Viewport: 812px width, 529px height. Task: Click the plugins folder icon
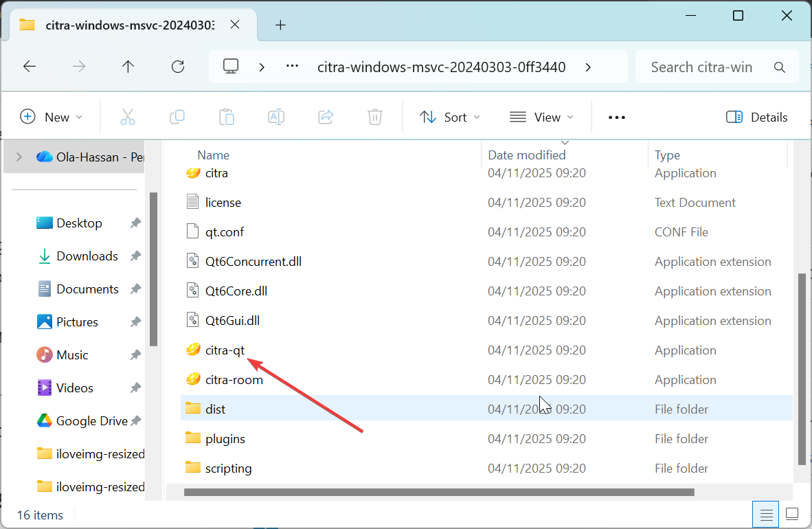pyautogui.click(x=192, y=438)
